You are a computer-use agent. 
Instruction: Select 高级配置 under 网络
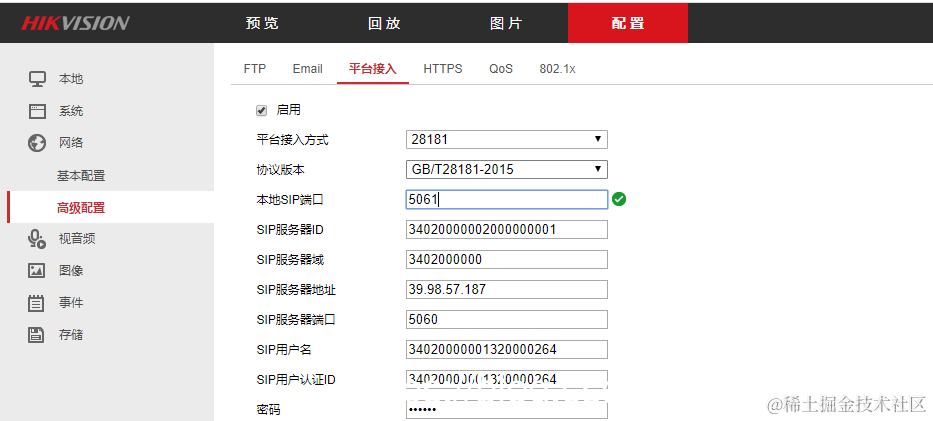[x=81, y=208]
